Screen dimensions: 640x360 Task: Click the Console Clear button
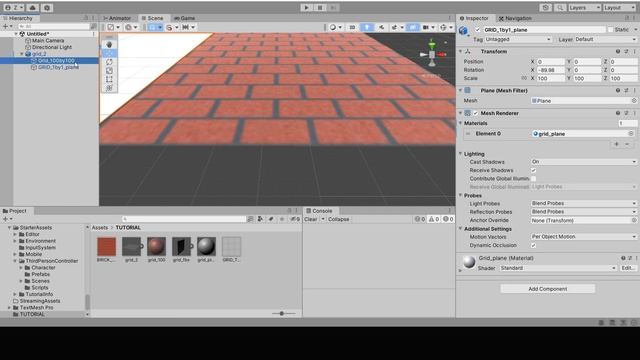coord(311,219)
